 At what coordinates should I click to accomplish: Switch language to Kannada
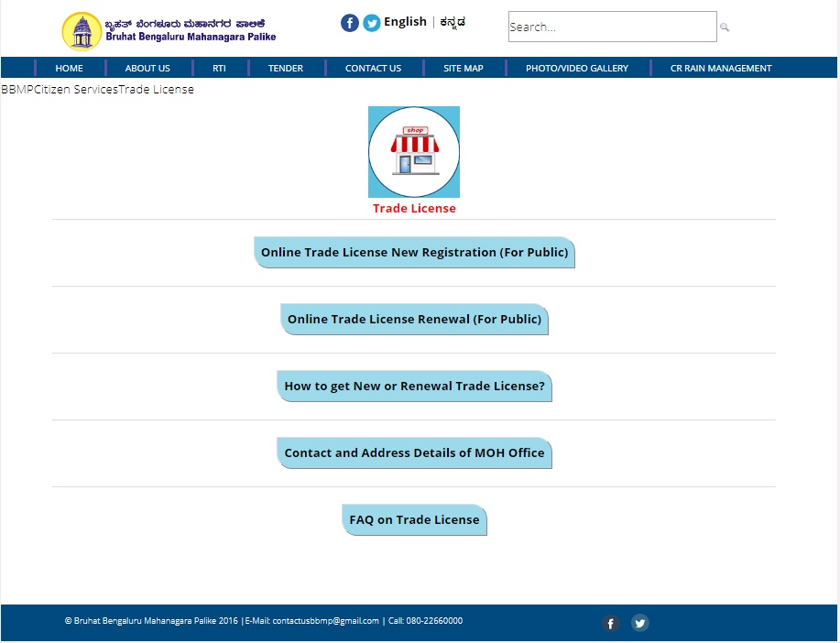[x=452, y=22]
